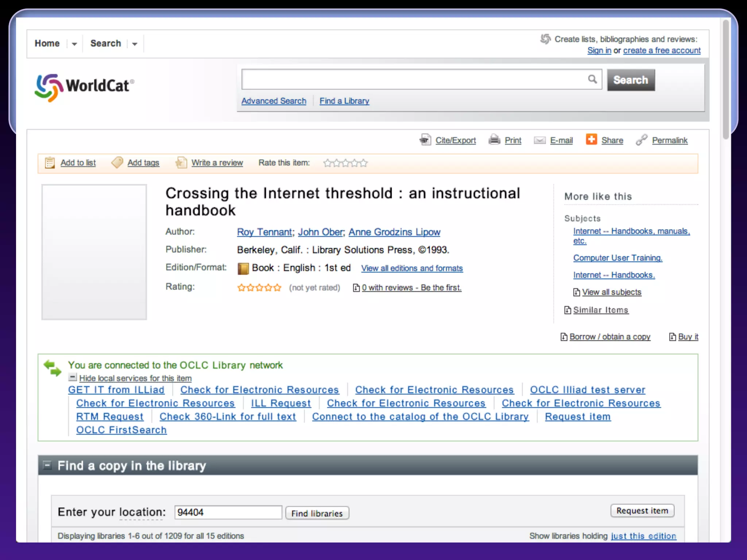Click the Permalink chain icon
Viewport: 747px width, 560px height.
(x=642, y=140)
